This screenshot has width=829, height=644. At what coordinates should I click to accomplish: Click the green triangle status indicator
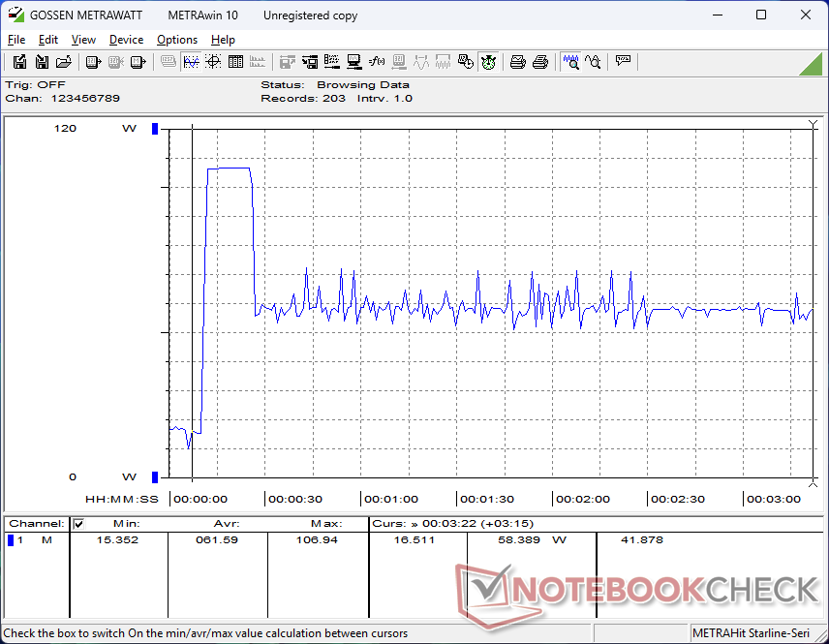[810, 64]
